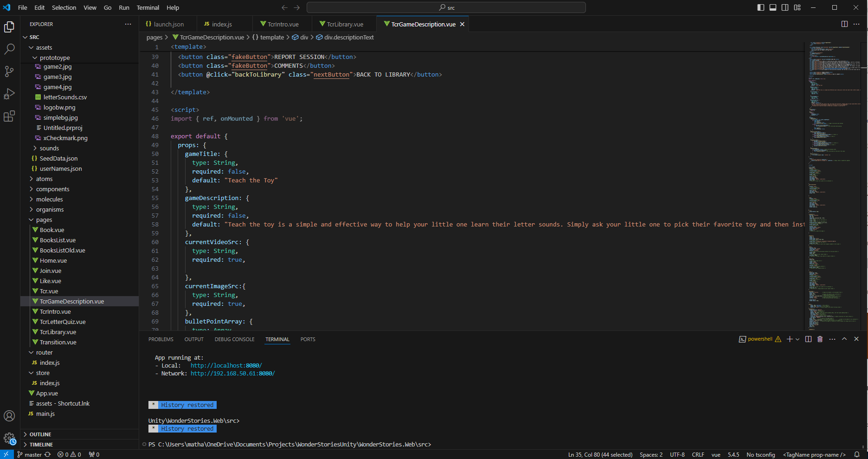Split the editor right
The width and height of the screenshot is (868, 459).
coord(844,24)
